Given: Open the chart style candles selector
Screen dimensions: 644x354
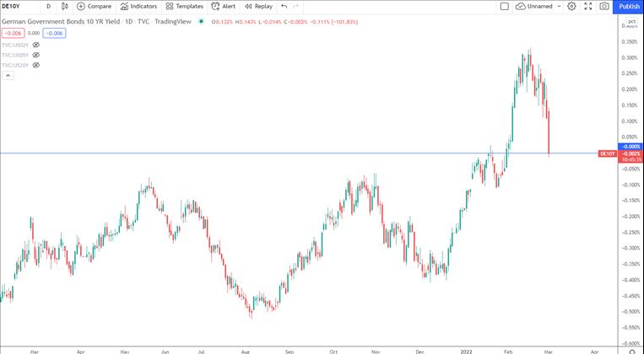Looking at the screenshot, I should pos(65,6).
